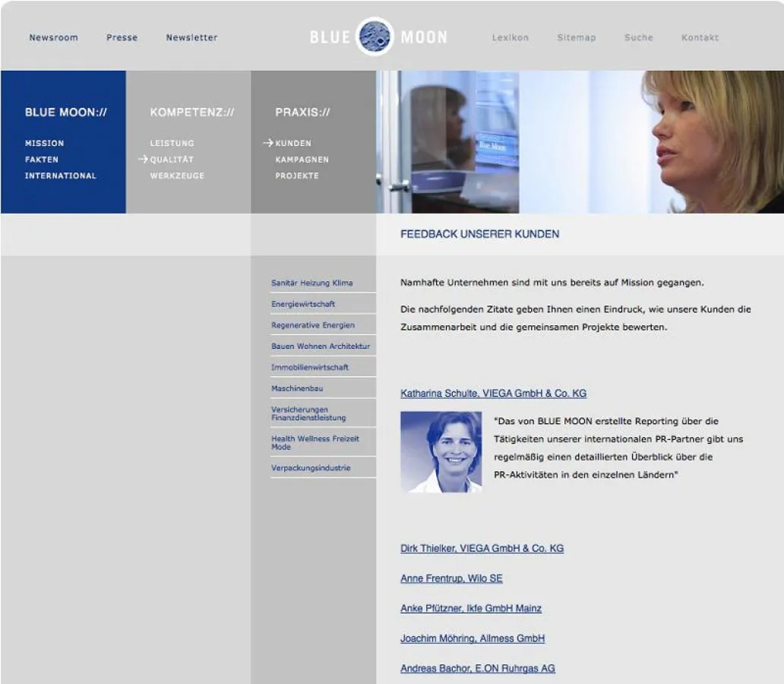
Task: Open the LEISTUNG menu item
Action: pyautogui.click(x=172, y=143)
